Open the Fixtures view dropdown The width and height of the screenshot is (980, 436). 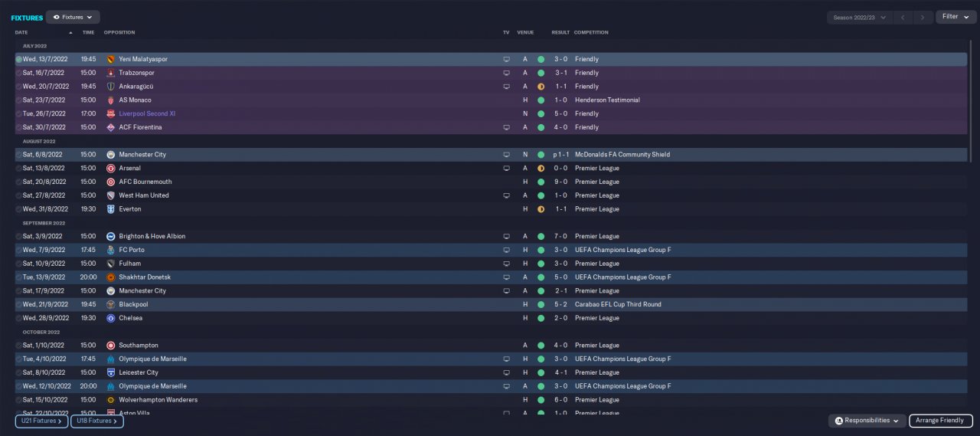click(x=73, y=17)
